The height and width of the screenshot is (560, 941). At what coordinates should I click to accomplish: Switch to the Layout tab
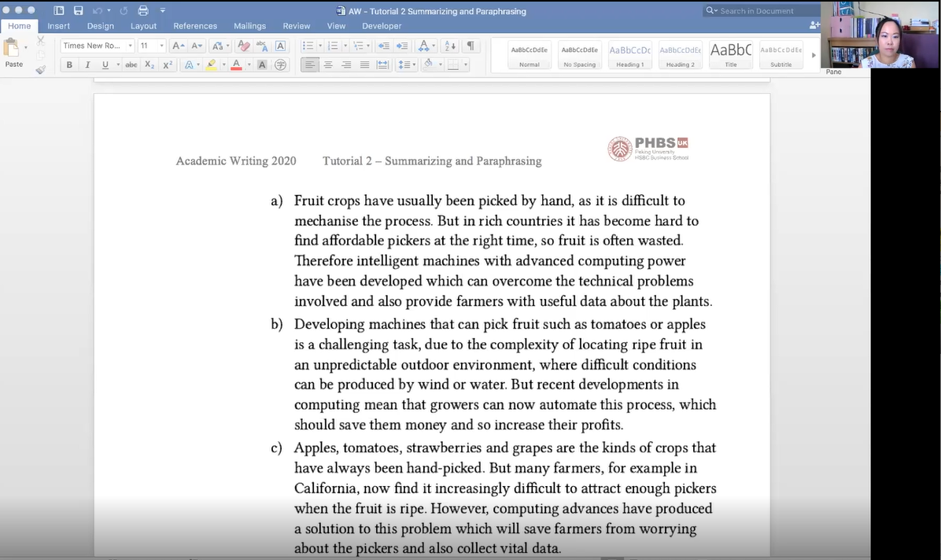tap(143, 26)
